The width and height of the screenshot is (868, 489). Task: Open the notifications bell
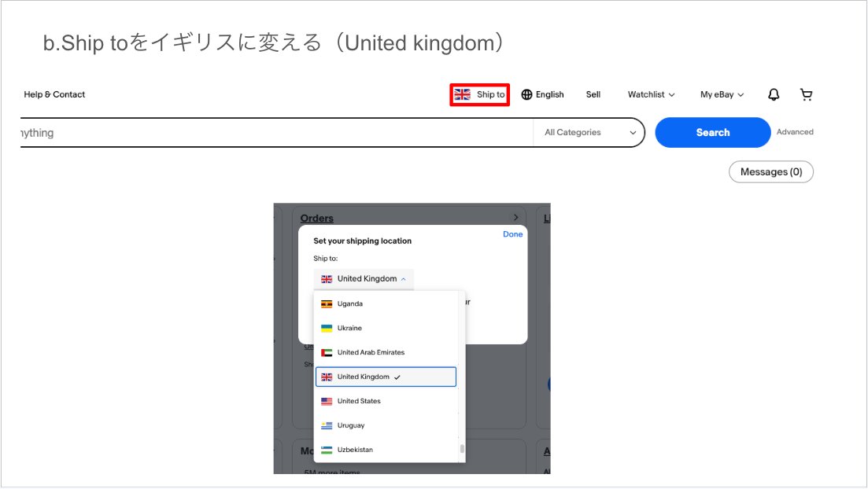(774, 94)
